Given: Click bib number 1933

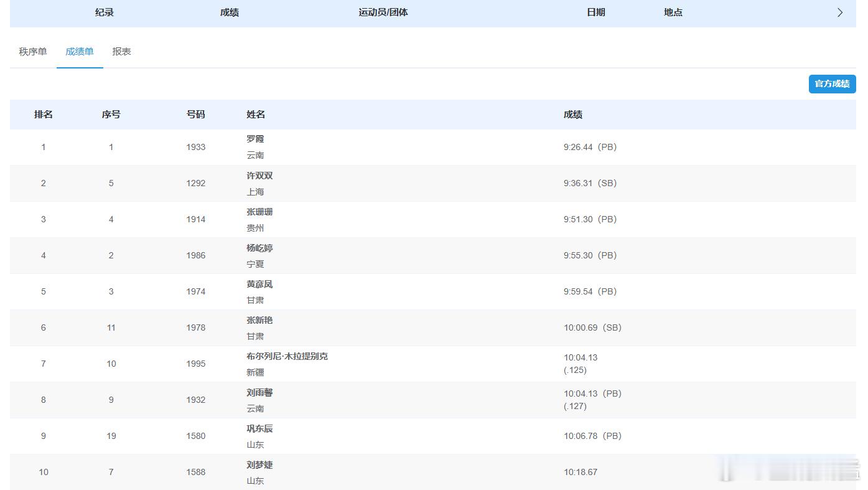Looking at the screenshot, I should coord(195,147).
